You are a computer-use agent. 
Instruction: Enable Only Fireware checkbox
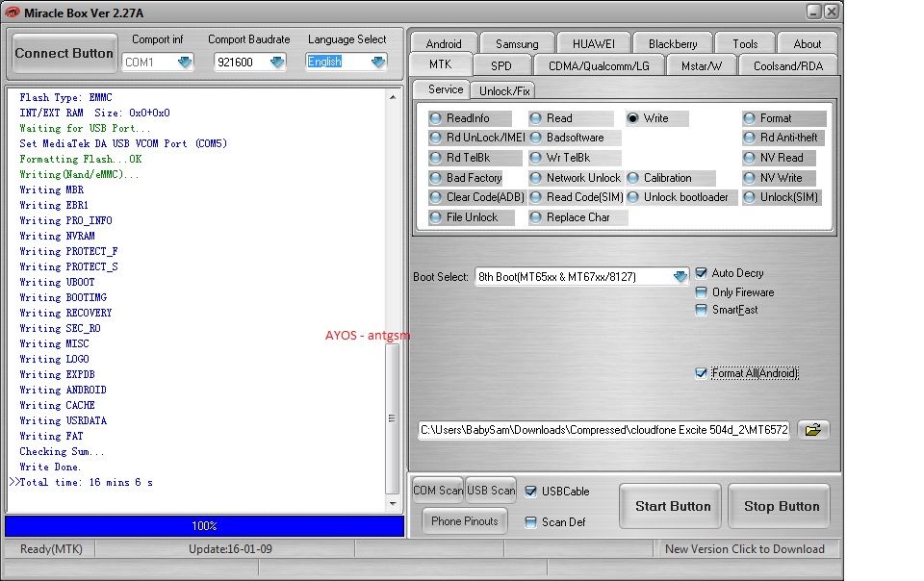[x=702, y=292]
